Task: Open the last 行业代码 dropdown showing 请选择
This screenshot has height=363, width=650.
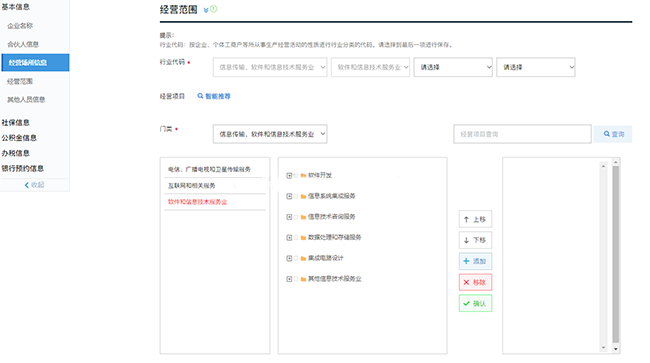Action: [x=536, y=67]
